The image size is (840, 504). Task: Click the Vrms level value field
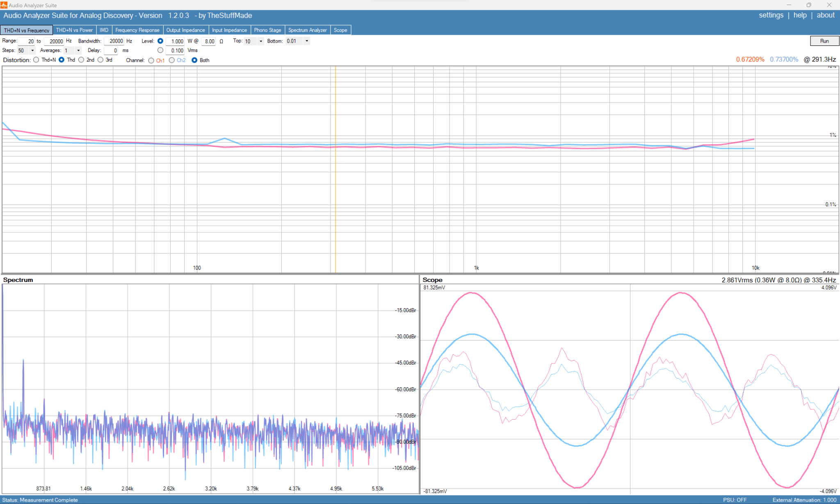coord(175,51)
